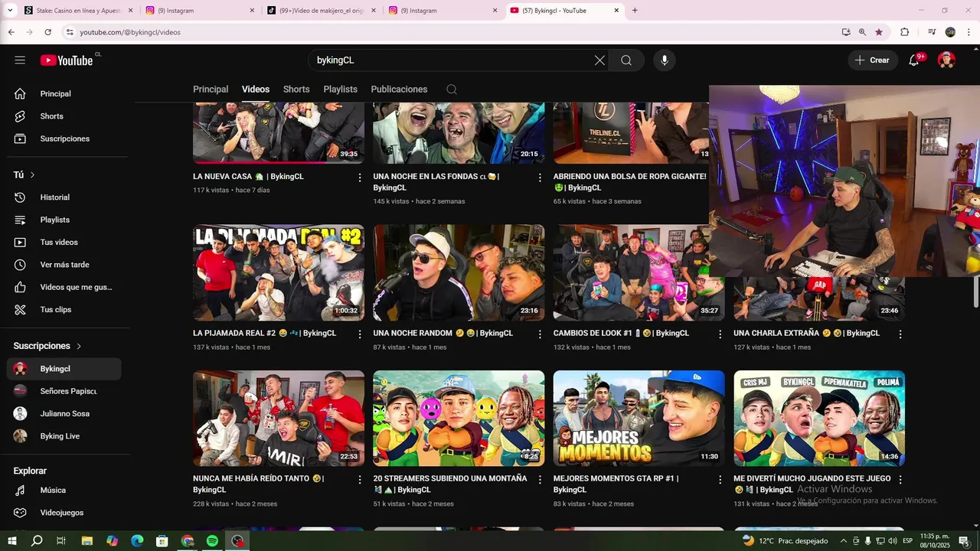
Task: Switch to the Publicaciones channel tab
Action: (399, 90)
